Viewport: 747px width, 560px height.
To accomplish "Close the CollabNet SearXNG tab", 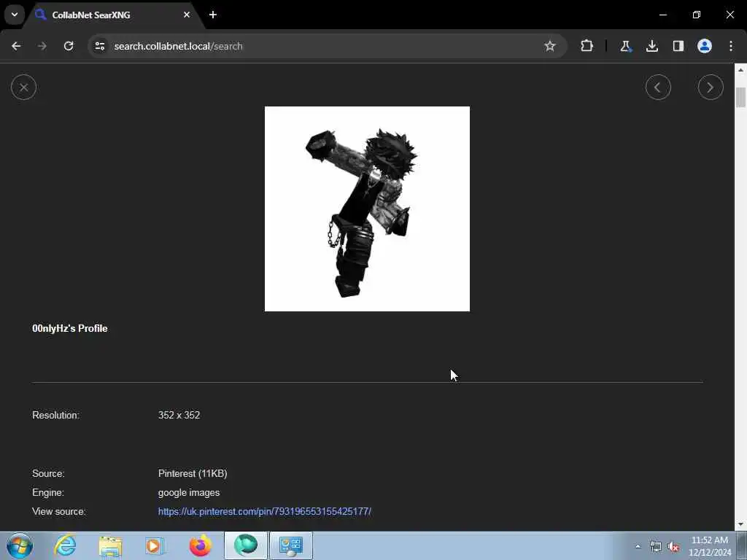I will (187, 15).
